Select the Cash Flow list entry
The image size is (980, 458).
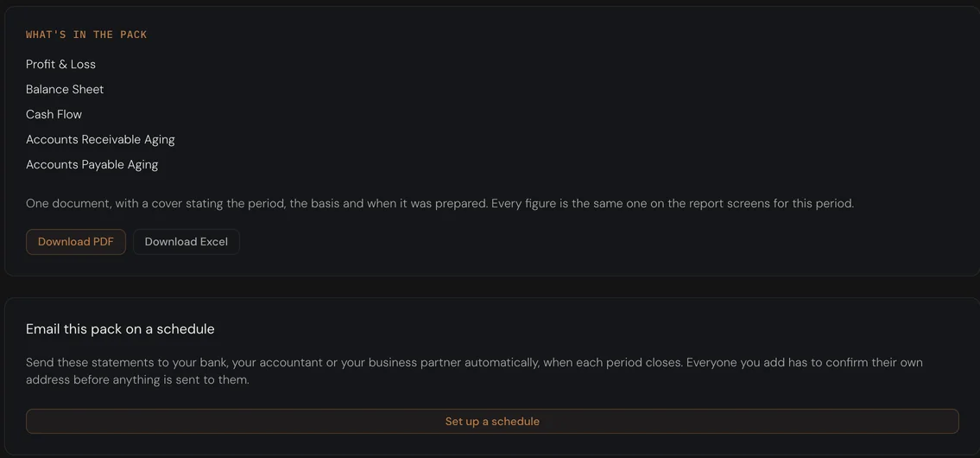pos(54,114)
